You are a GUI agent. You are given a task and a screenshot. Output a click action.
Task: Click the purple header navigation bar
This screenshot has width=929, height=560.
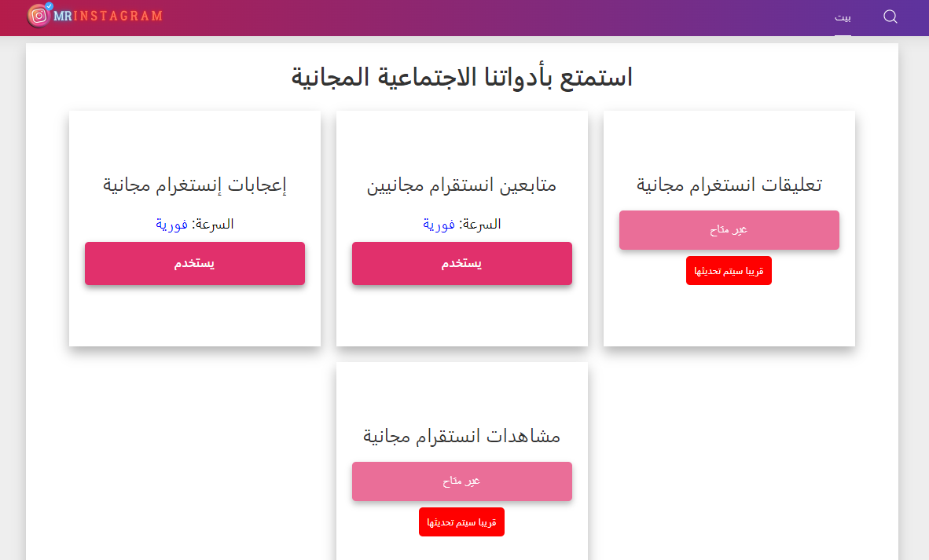coord(472,17)
